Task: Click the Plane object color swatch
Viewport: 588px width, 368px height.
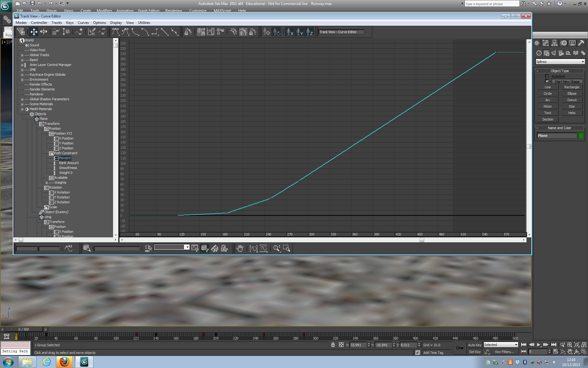Action: (581, 135)
